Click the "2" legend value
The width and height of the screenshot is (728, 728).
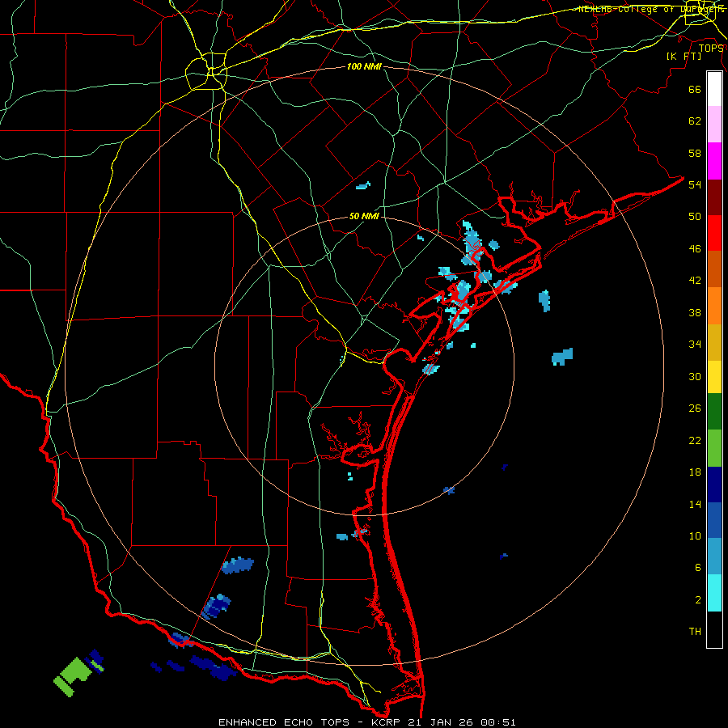point(698,599)
